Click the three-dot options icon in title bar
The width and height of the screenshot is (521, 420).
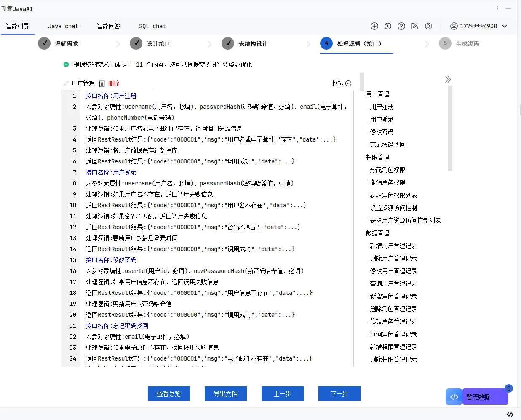[x=497, y=9]
